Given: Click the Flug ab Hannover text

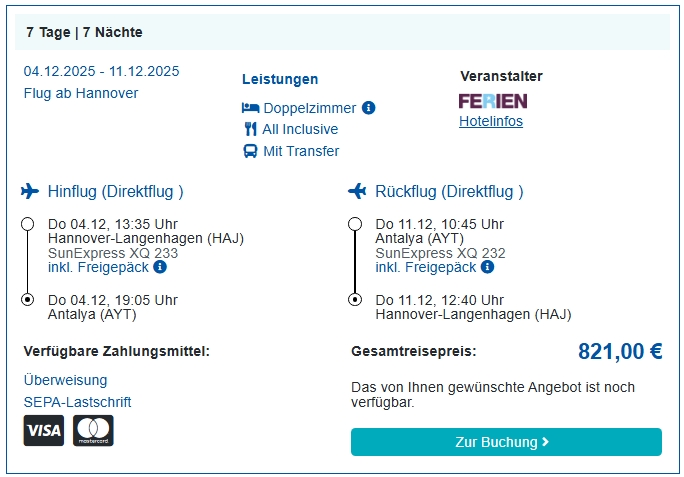Looking at the screenshot, I should click(81, 93).
